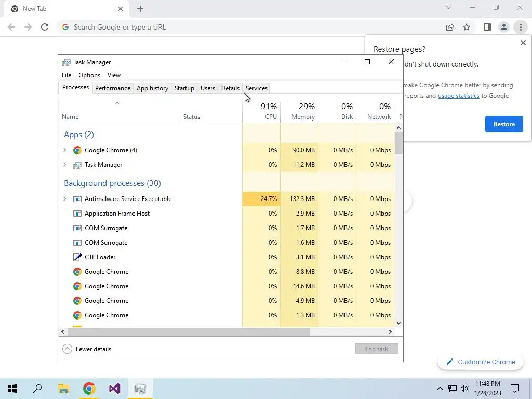Screen dimensions: 532x399
Task: Click the network status tray icon
Action: (453, 389)
